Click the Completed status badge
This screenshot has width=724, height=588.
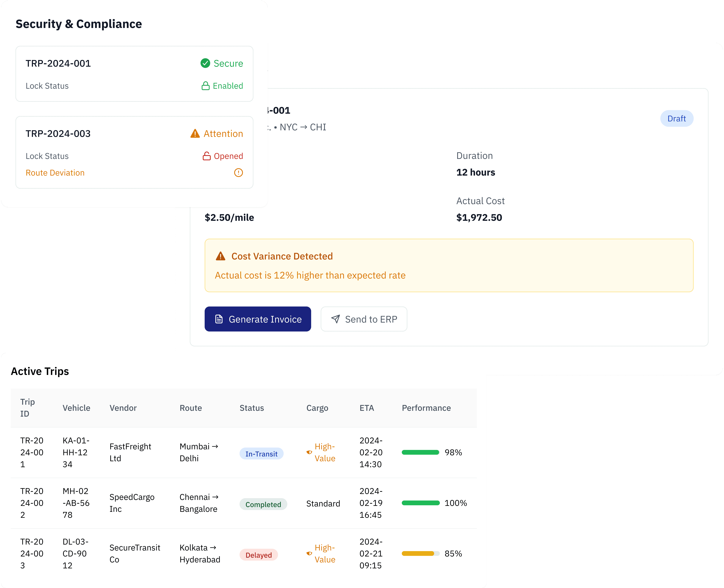(263, 504)
